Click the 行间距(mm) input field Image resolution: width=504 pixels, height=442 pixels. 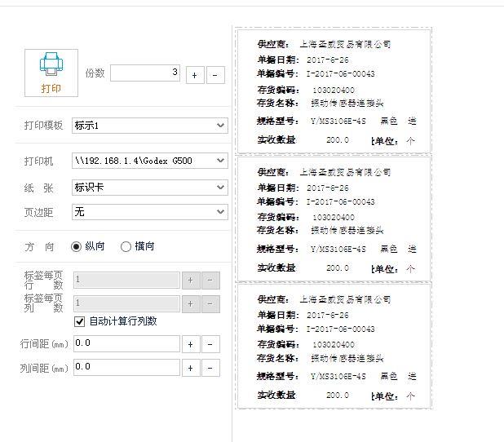tap(126, 343)
